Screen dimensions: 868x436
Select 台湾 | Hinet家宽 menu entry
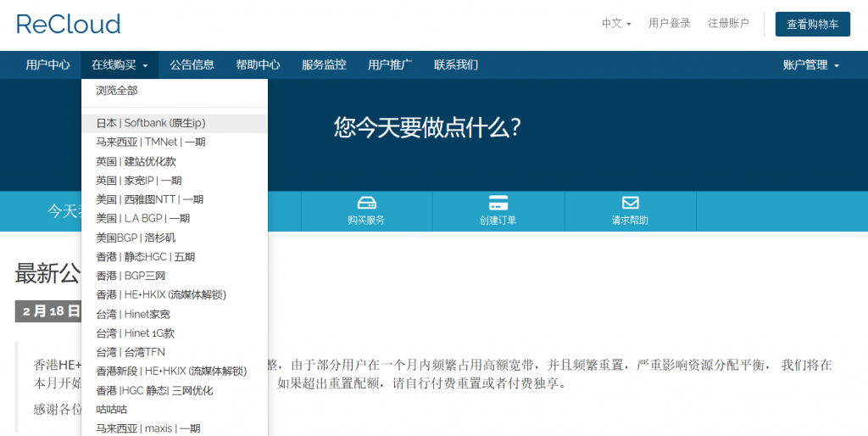[x=175, y=314]
